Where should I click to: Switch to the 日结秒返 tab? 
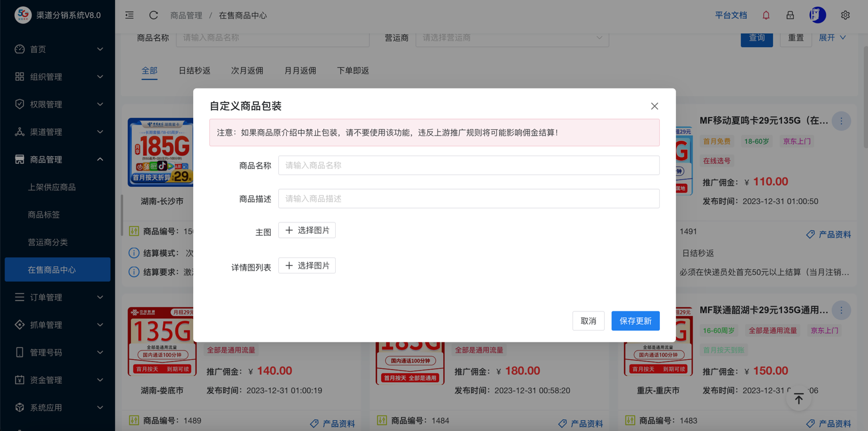pyautogui.click(x=194, y=71)
